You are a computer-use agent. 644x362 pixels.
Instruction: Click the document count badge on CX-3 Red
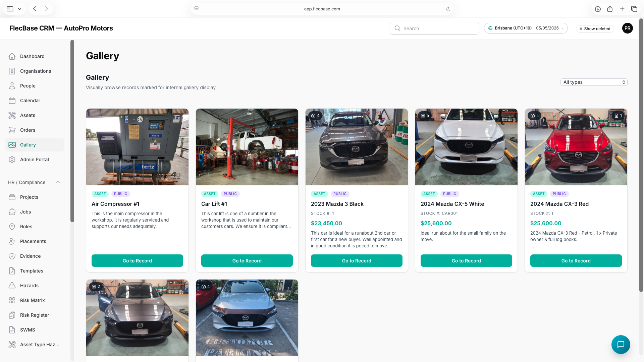618,116
